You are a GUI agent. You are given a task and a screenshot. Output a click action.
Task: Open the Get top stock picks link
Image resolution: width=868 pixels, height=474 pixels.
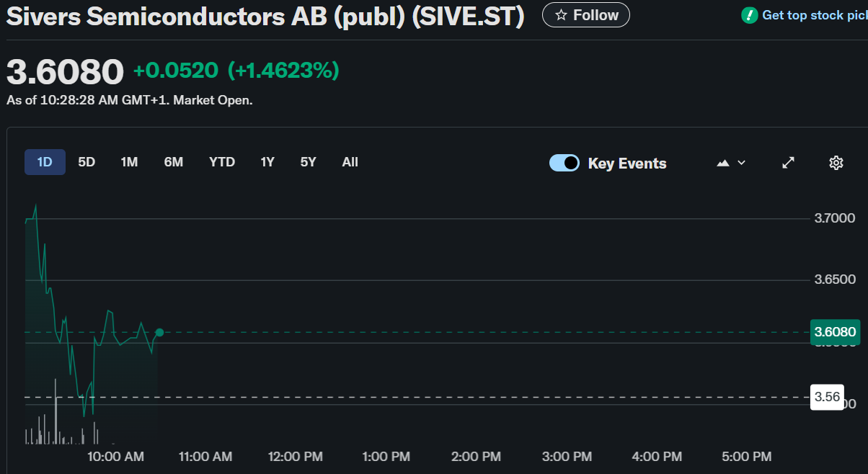[x=814, y=15]
